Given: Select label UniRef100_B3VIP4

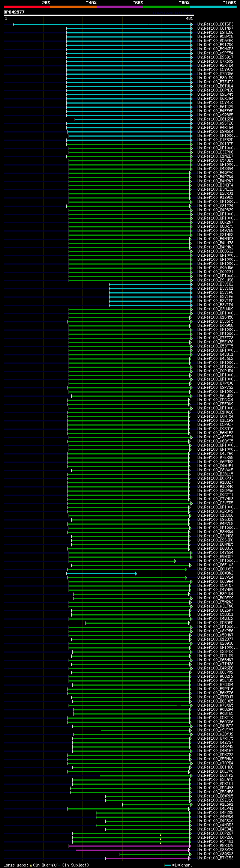Looking at the screenshot, I should tap(215, 305).
